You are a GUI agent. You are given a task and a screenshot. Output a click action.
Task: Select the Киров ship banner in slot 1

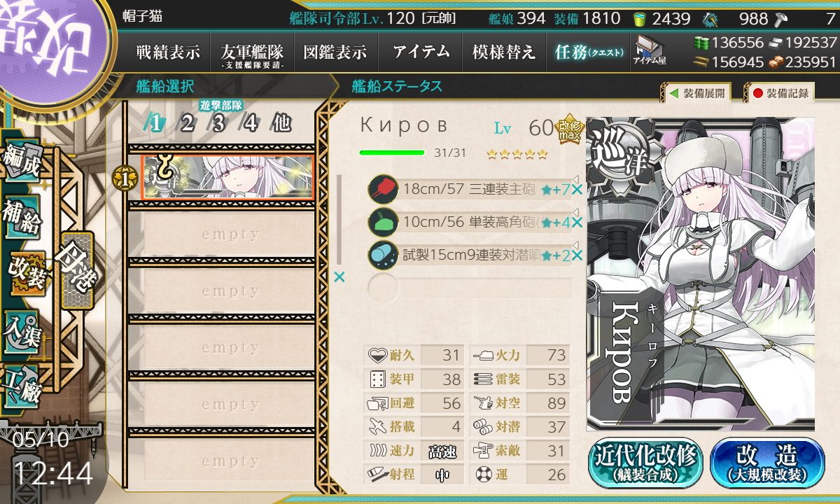(227, 177)
